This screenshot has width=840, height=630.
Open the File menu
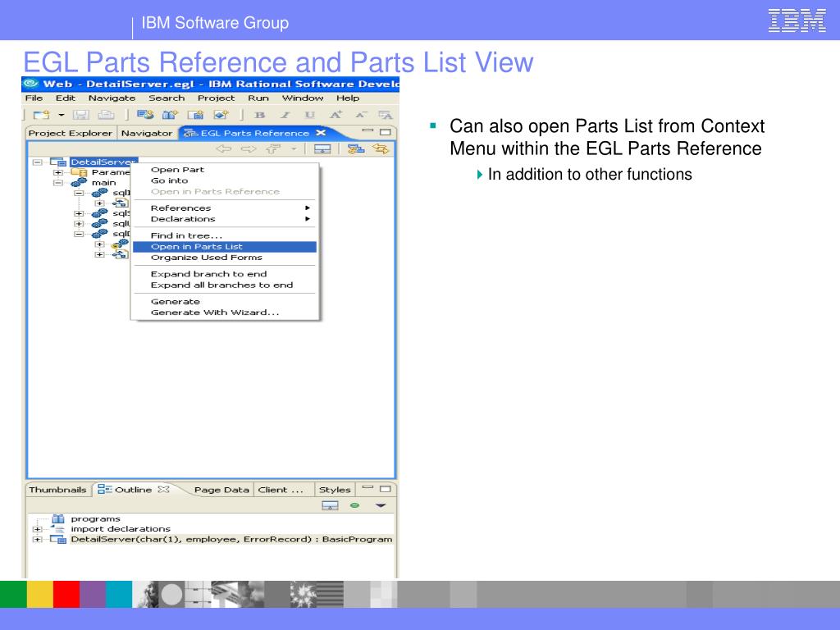pos(34,98)
